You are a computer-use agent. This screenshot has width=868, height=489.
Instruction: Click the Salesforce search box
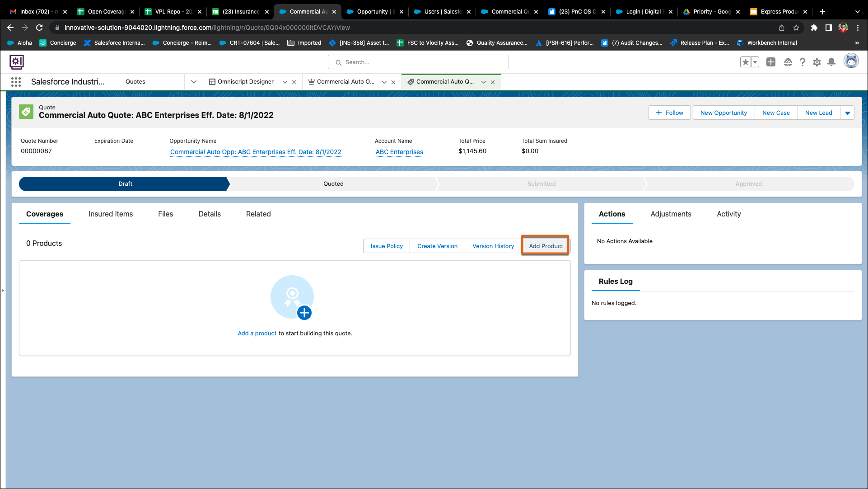pos(418,62)
